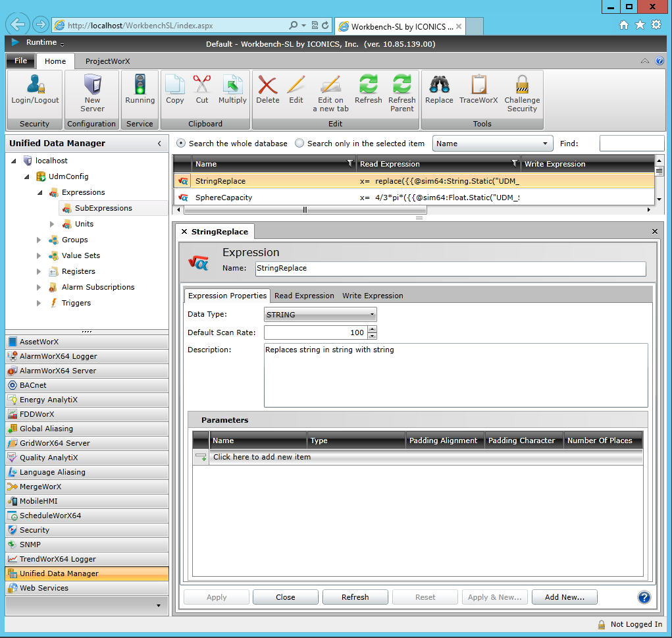The image size is (672, 638).
Task: Open the Data Type STRING dropdown
Action: tap(321, 315)
